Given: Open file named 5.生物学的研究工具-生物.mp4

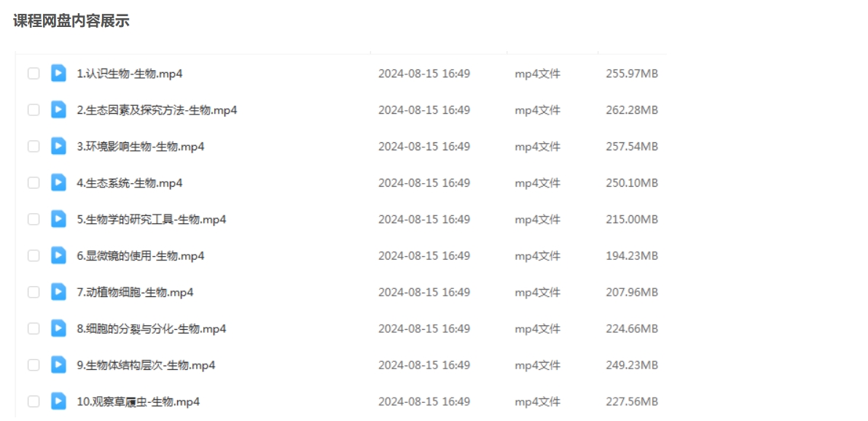Looking at the screenshot, I should pyautogui.click(x=152, y=220).
